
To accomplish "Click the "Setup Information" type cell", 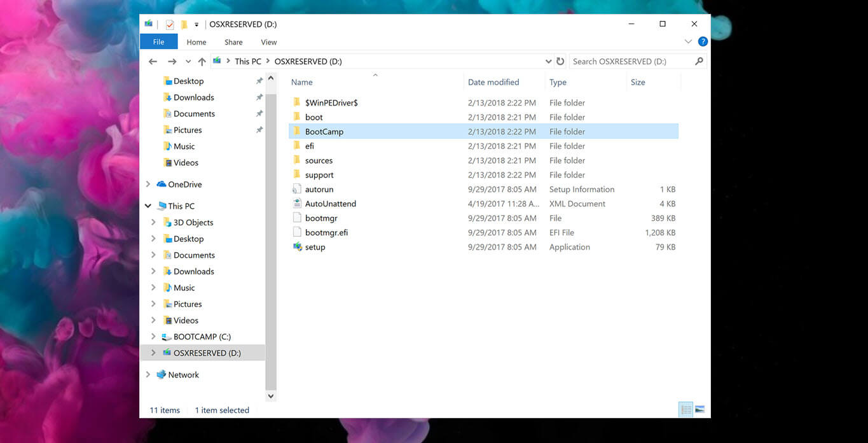I will pos(582,189).
